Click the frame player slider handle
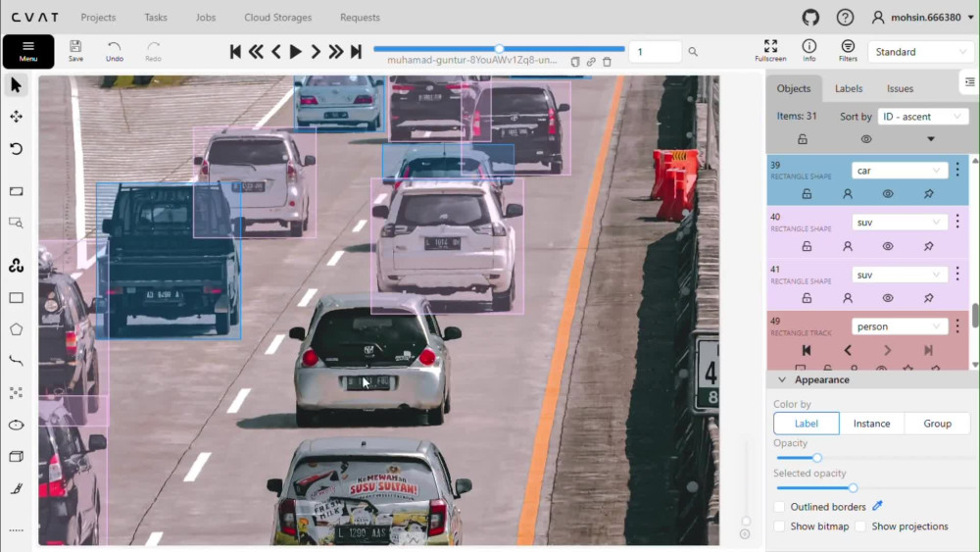The height and width of the screenshot is (552, 980). tap(499, 49)
